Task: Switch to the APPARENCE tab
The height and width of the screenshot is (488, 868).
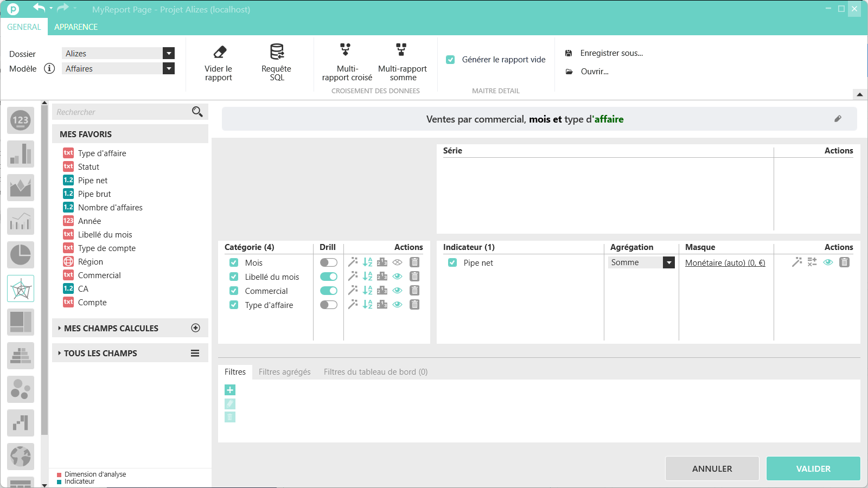Action: (x=76, y=27)
